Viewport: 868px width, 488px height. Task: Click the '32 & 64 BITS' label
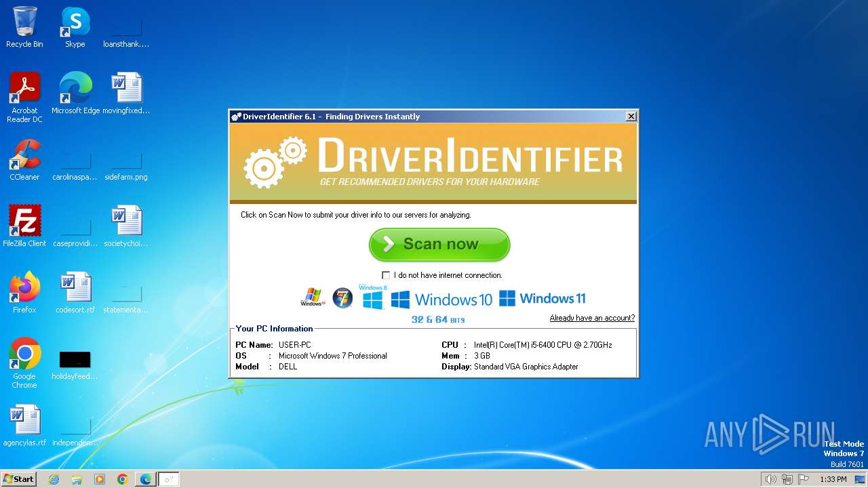point(438,319)
